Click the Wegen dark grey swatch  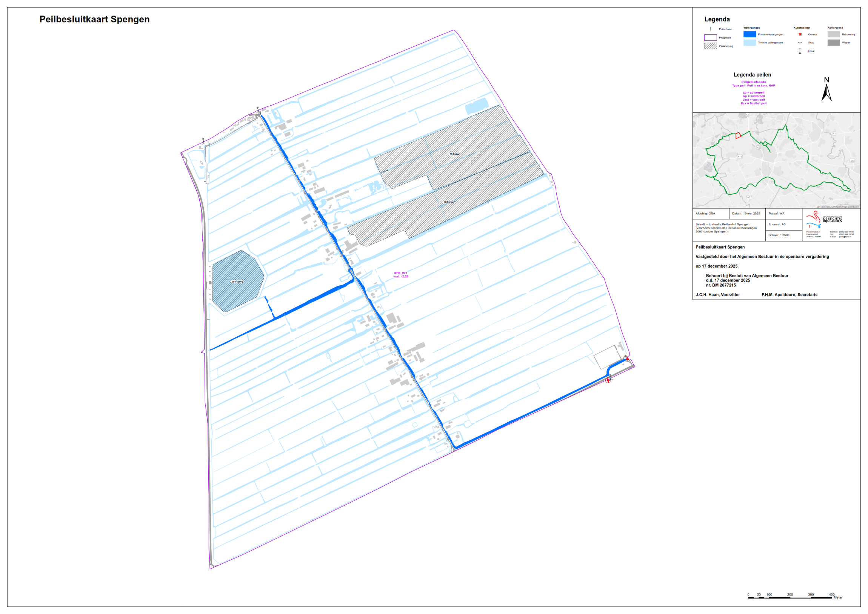(x=834, y=43)
